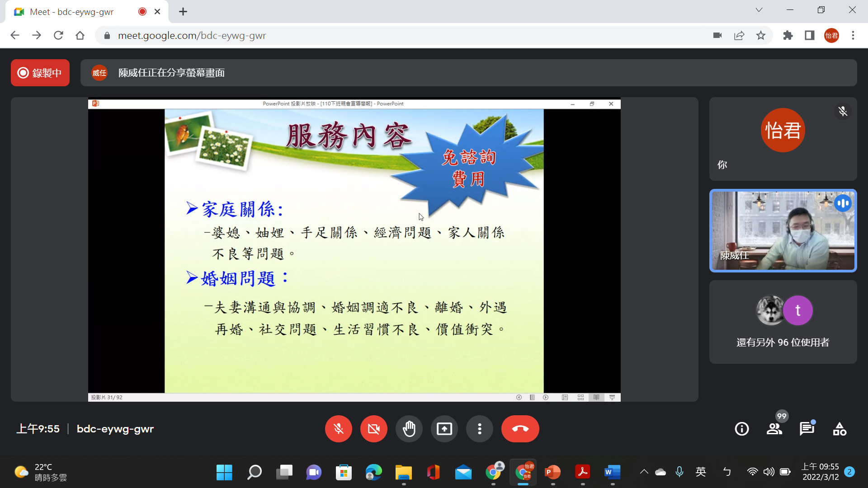Present your screen now
Screen dimensions: 868x488
444,429
